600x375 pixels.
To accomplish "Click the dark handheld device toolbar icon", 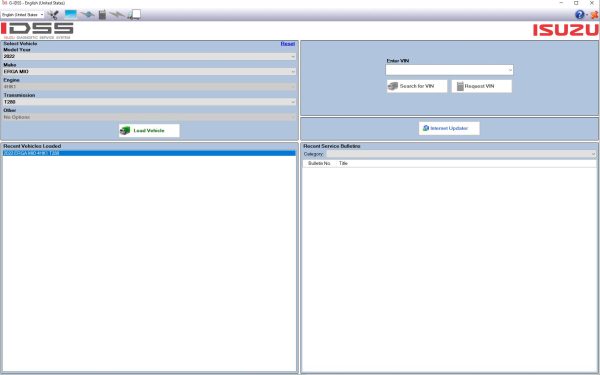I will coord(102,15).
